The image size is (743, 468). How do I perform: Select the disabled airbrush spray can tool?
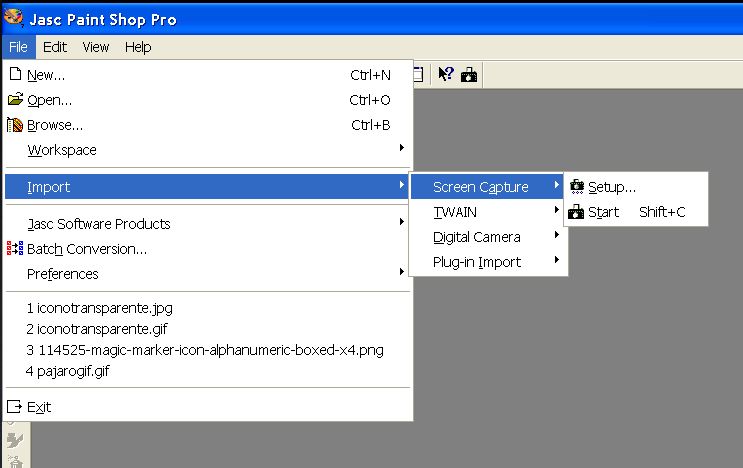tap(15, 460)
